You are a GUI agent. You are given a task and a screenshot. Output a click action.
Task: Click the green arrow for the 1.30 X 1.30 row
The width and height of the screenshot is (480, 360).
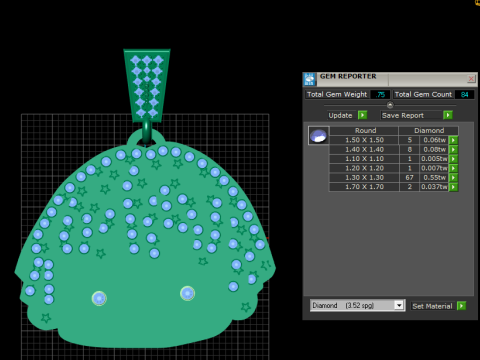[x=453, y=177]
